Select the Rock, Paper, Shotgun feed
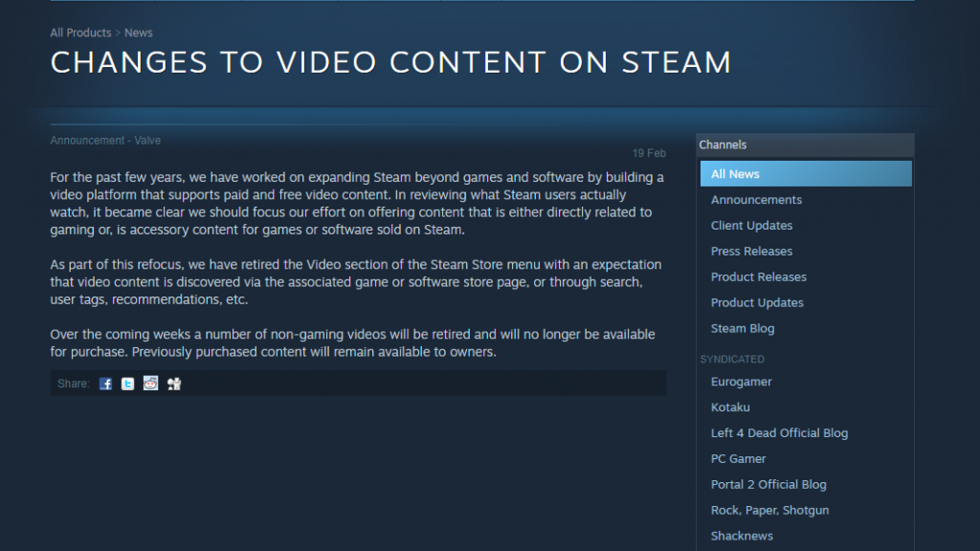Screen dimensions: 980x551 (769, 511)
